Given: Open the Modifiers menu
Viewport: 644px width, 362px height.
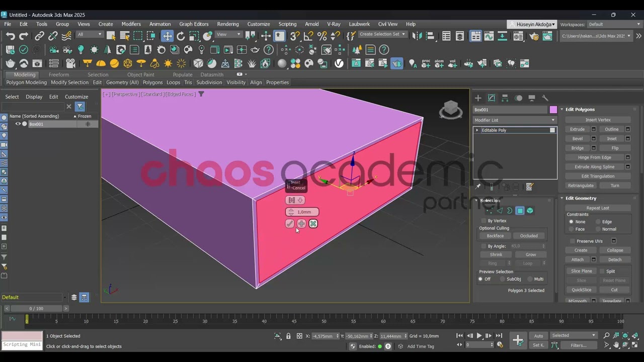Looking at the screenshot, I should pyautogui.click(x=131, y=24).
